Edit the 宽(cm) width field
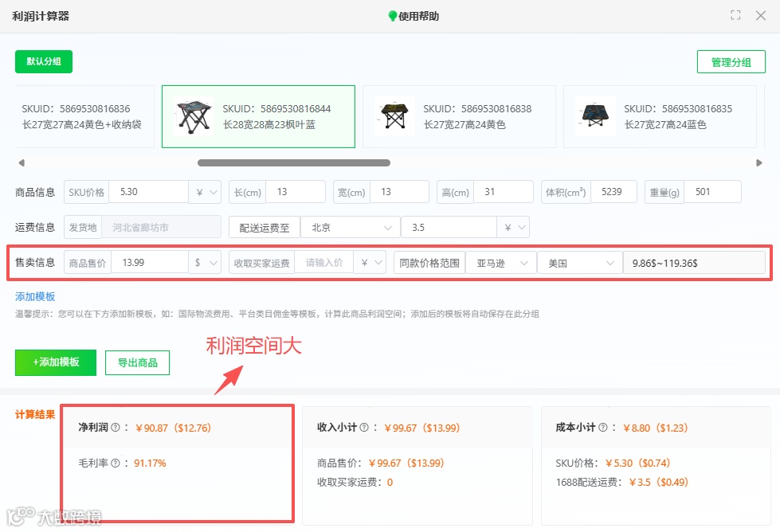Image resolution: width=780 pixels, height=532 pixels. pos(399,192)
